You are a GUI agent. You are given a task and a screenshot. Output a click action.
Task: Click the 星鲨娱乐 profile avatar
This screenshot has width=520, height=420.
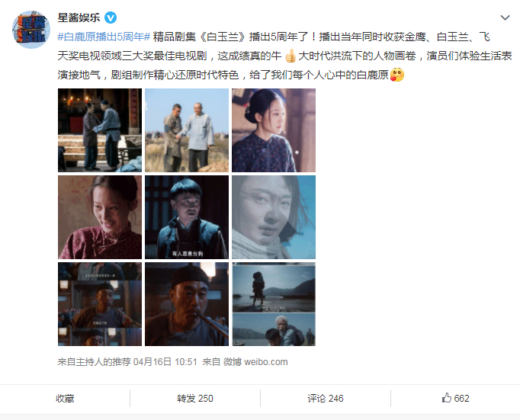[x=31, y=30]
